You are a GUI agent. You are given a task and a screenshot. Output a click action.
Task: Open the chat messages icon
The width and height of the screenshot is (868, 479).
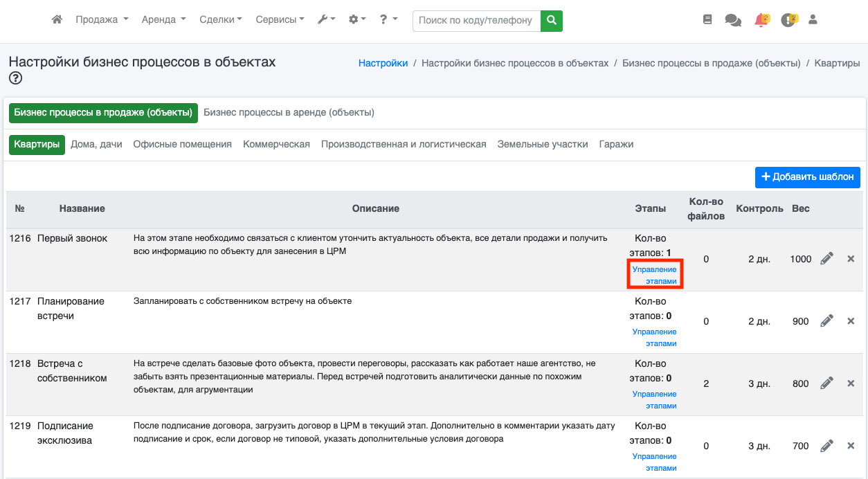(732, 20)
